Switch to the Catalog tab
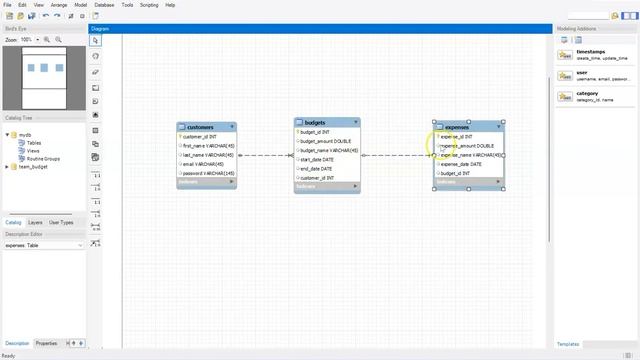Viewport: 640px width, 360px height. pyautogui.click(x=13, y=222)
